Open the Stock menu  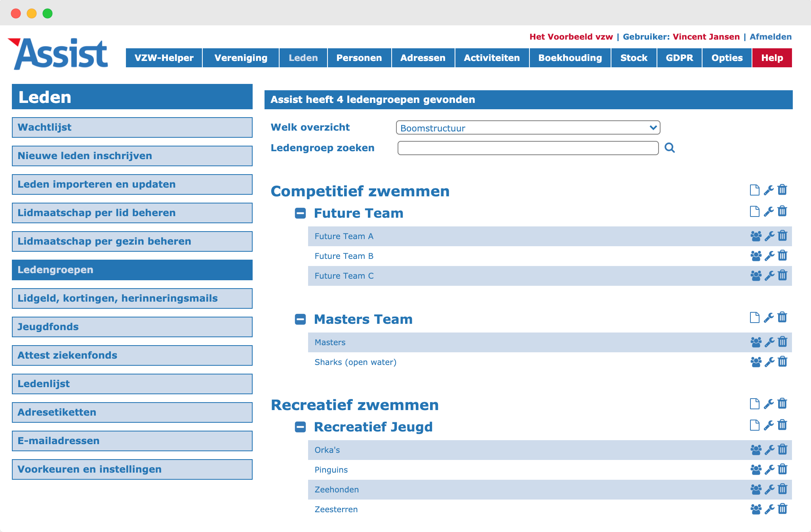[634, 58]
